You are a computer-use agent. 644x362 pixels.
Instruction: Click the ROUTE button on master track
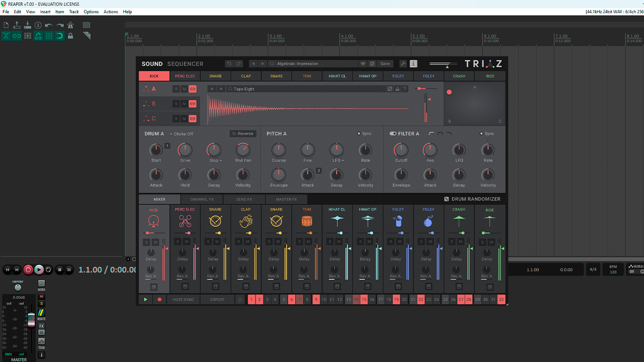tap(41, 313)
